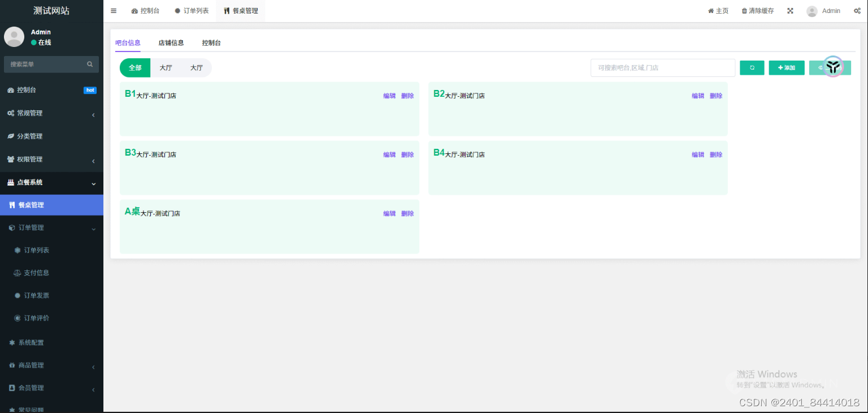Collapse 点餐系统 sidebar menu
The height and width of the screenshot is (413, 868).
51,183
